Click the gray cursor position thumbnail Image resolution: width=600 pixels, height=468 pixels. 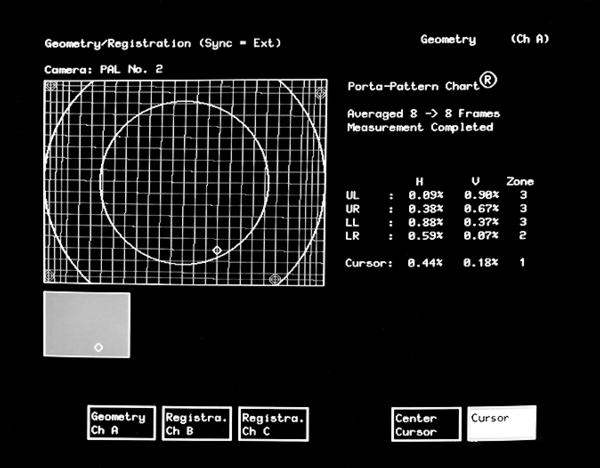tap(87, 325)
